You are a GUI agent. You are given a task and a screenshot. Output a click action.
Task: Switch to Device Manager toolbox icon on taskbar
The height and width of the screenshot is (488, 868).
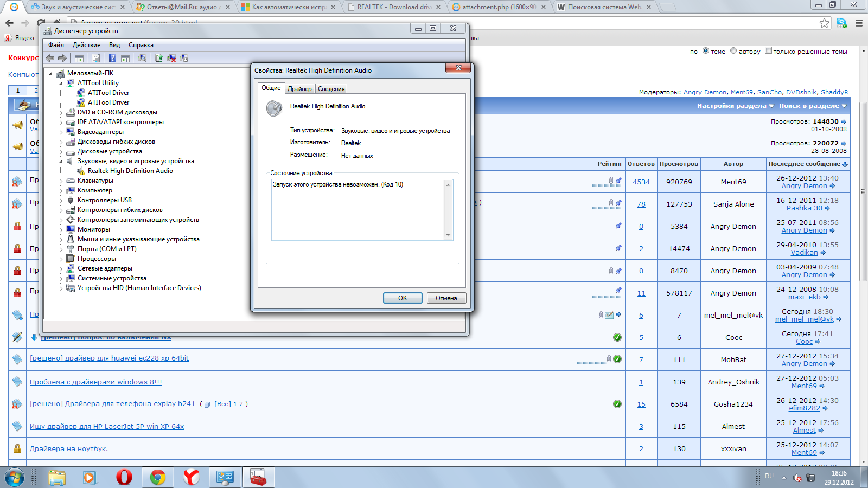(x=258, y=477)
